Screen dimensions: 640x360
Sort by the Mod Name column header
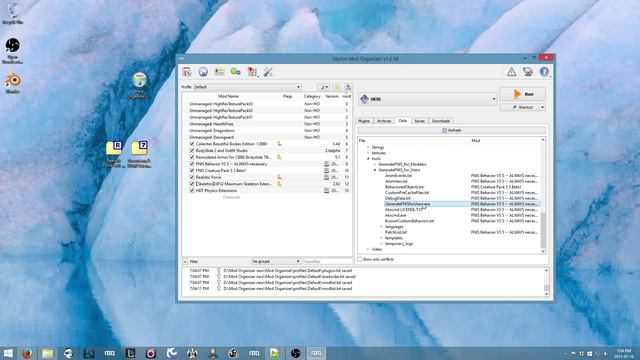coord(228,96)
